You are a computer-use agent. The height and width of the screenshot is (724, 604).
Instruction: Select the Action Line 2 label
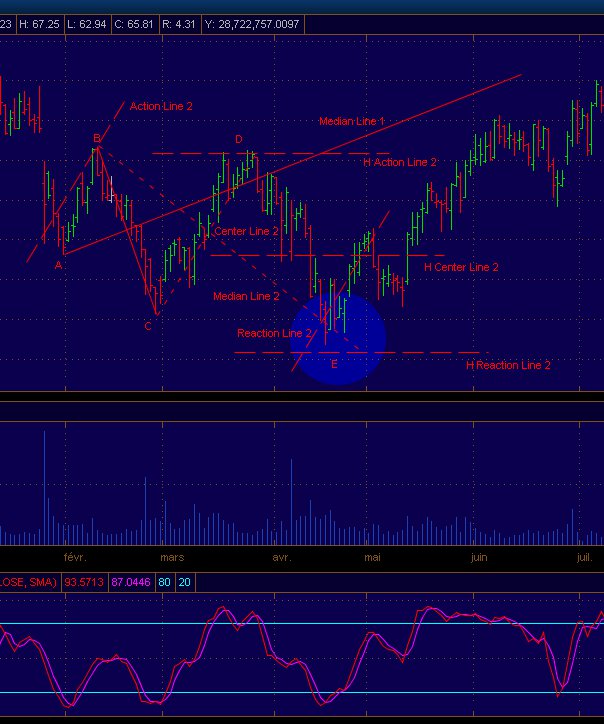pos(161,106)
